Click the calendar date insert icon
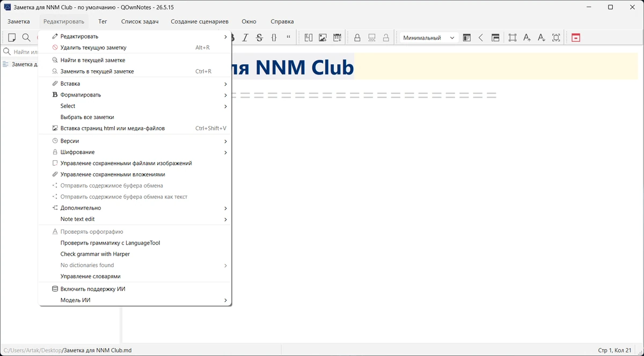 [337, 38]
